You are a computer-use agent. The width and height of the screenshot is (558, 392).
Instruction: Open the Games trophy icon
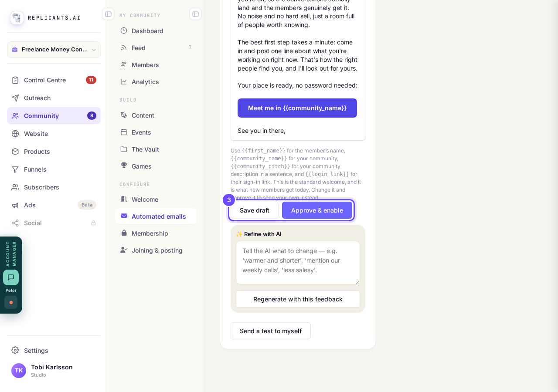click(x=124, y=166)
